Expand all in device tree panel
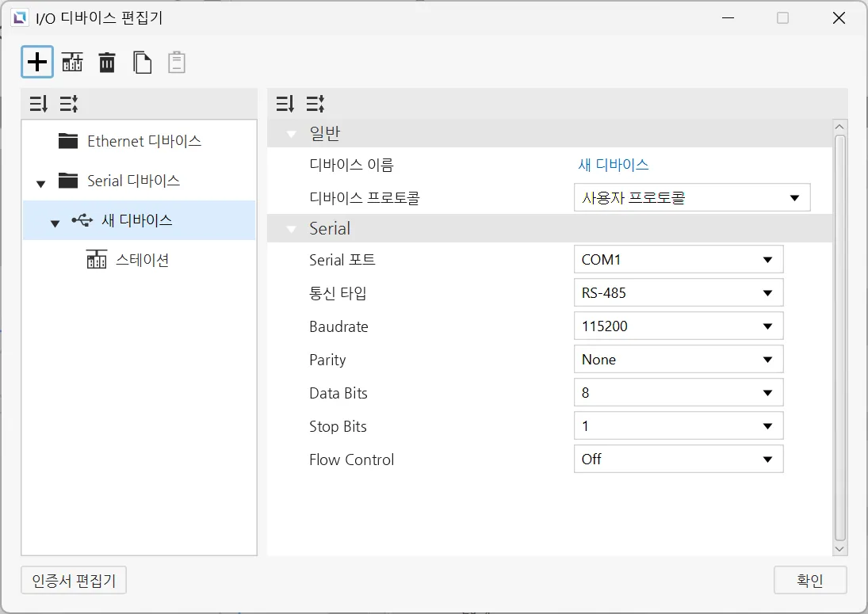 click(39, 104)
